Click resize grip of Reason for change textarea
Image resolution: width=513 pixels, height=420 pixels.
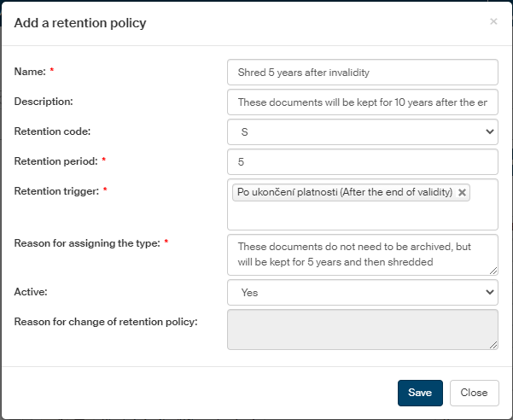coord(493,344)
